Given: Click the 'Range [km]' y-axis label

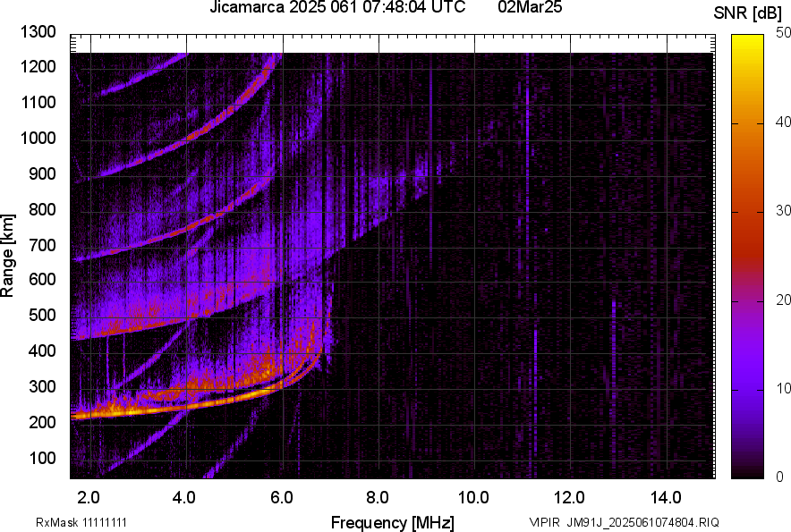Looking at the screenshot, I should click(x=8, y=257).
